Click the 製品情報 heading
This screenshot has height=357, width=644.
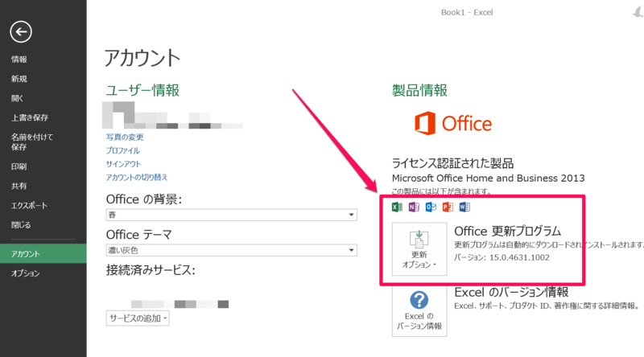(419, 90)
